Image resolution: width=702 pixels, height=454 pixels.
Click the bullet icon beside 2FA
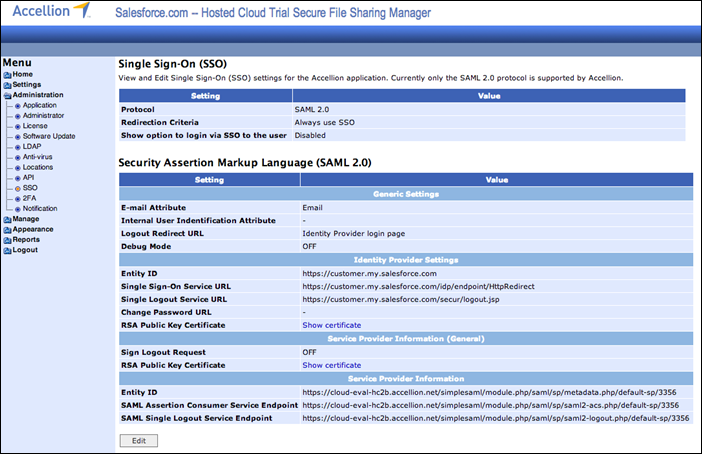pyautogui.click(x=18, y=199)
